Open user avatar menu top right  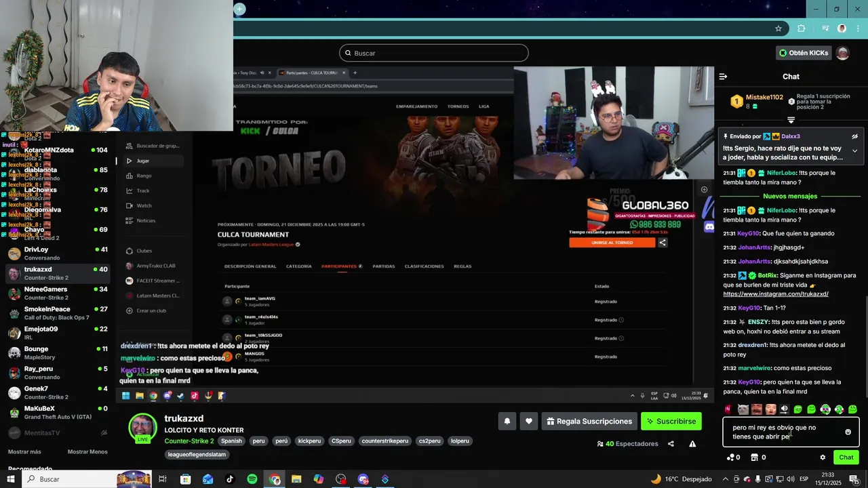point(843,53)
